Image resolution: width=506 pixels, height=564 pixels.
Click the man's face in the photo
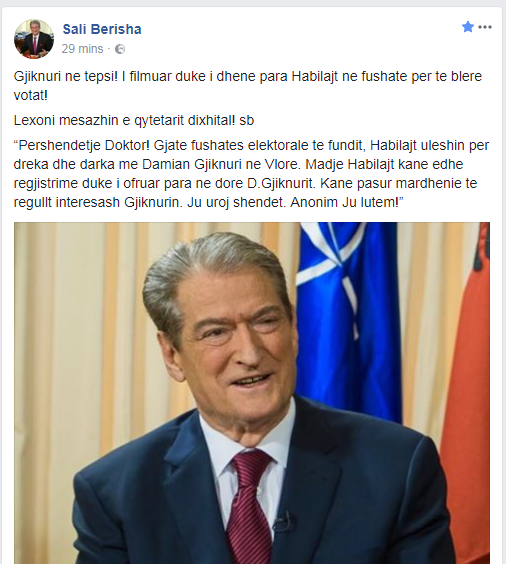[236, 345]
